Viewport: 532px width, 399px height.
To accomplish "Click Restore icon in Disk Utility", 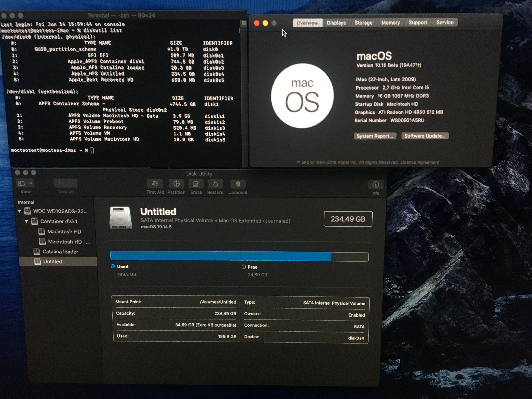I will 215,184.
